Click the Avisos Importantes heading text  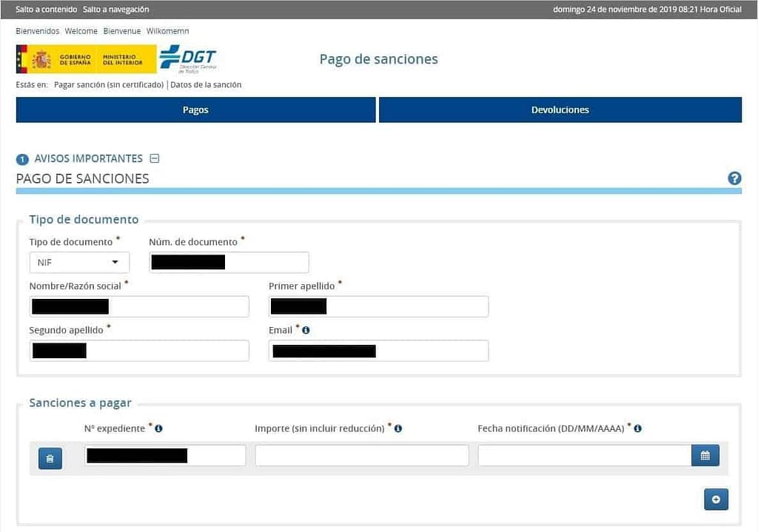(89, 158)
